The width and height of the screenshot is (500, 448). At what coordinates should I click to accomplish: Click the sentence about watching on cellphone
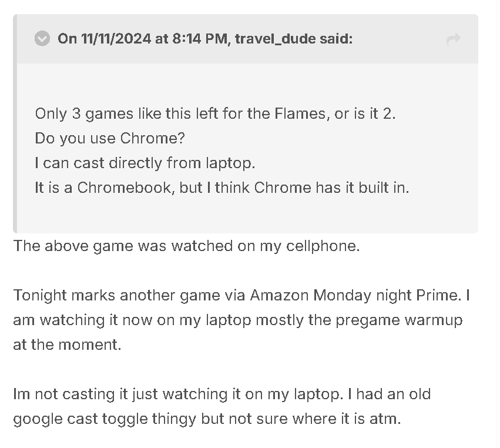click(186, 246)
